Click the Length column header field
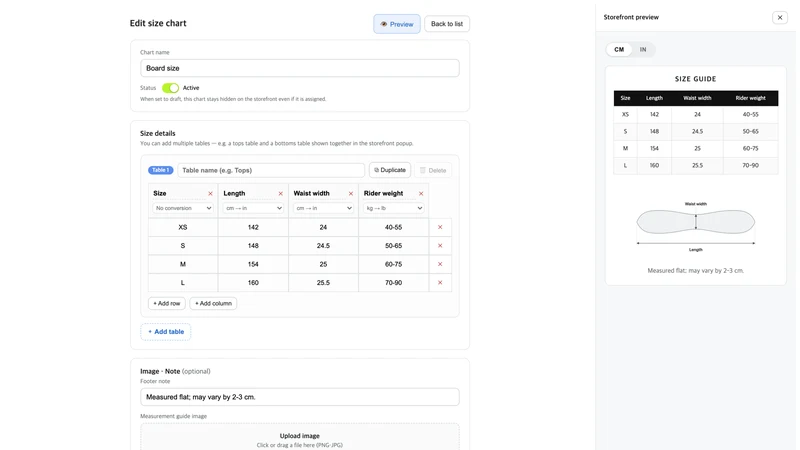 coord(249,193)
